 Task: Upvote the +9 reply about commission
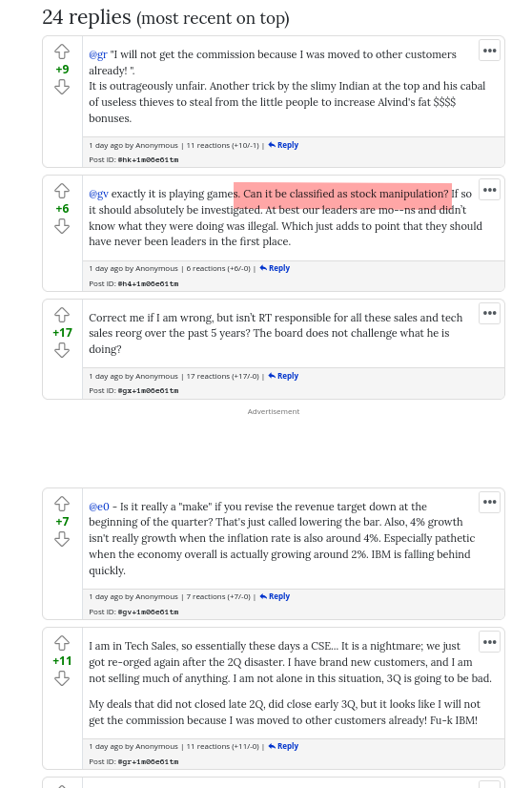click(x=62, y=52)
